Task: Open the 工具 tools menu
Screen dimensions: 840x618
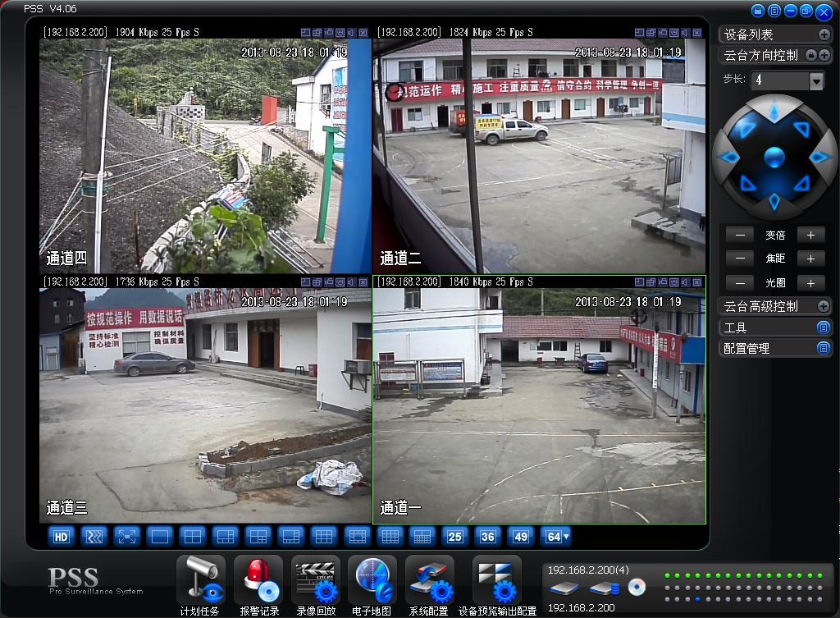Action: (824, 327)
